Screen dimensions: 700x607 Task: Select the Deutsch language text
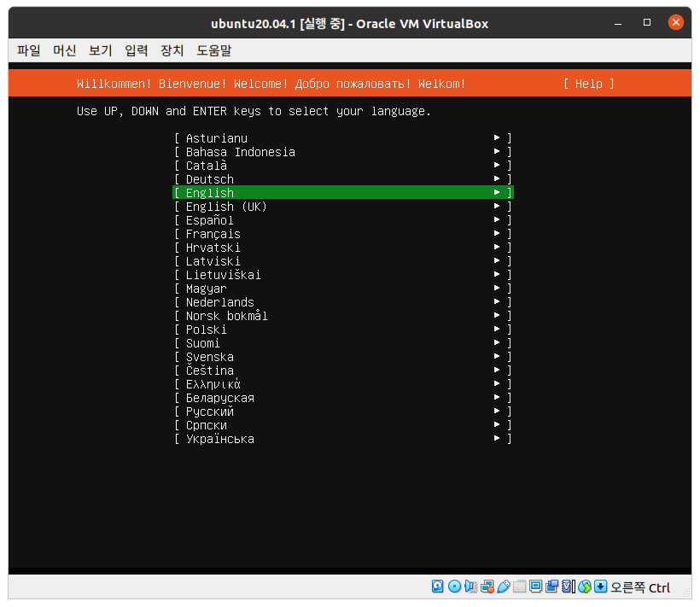pos(210,179)
